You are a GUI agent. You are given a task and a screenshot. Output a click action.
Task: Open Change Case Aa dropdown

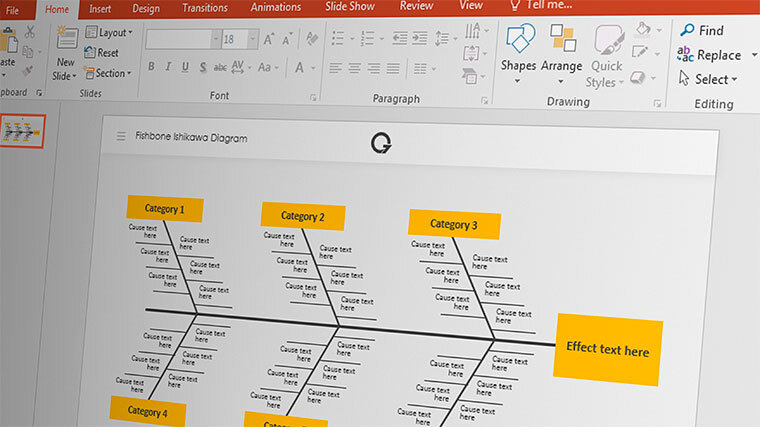click(x=268, y=67)
